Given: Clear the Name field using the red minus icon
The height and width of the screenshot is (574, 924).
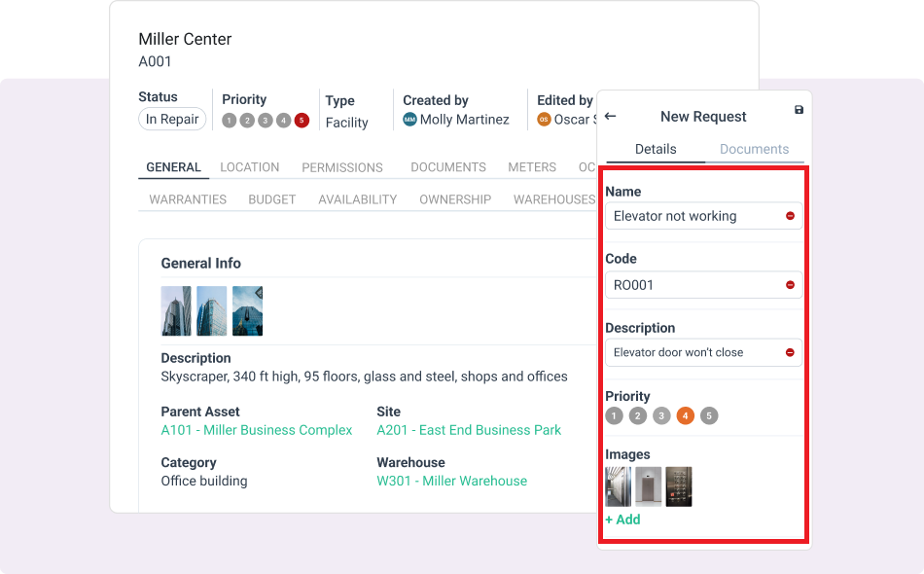Looking at the screenshot, I should (x=789, y=216).
